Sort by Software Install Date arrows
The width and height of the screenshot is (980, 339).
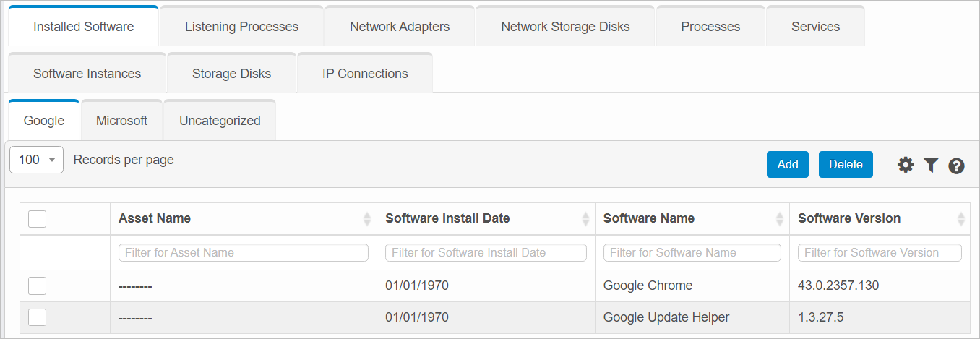(x=585, y=219)
